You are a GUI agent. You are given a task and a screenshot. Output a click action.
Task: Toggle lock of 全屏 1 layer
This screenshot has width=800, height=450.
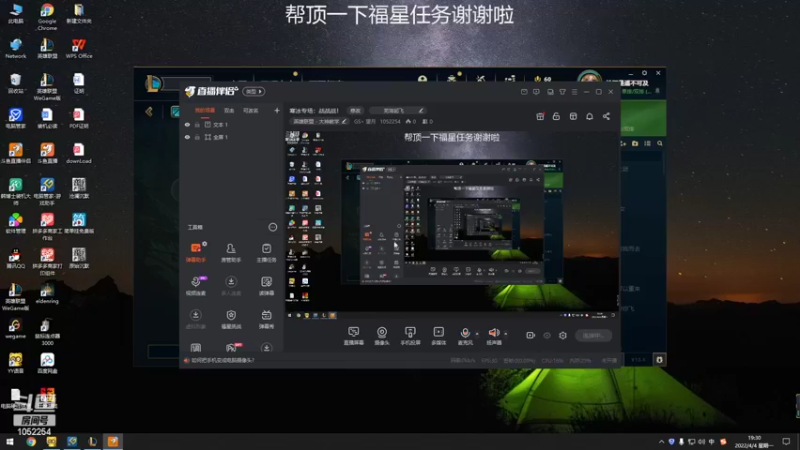click(x=197, y=137)
